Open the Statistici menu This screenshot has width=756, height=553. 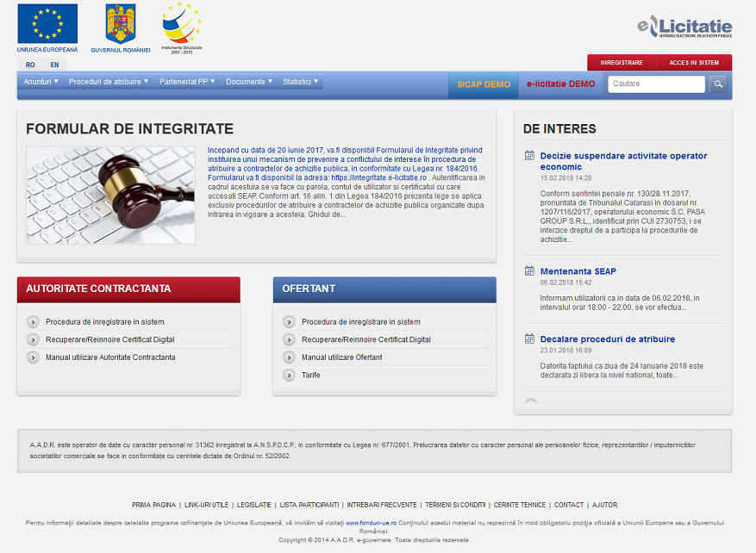(x=301, y=82)
